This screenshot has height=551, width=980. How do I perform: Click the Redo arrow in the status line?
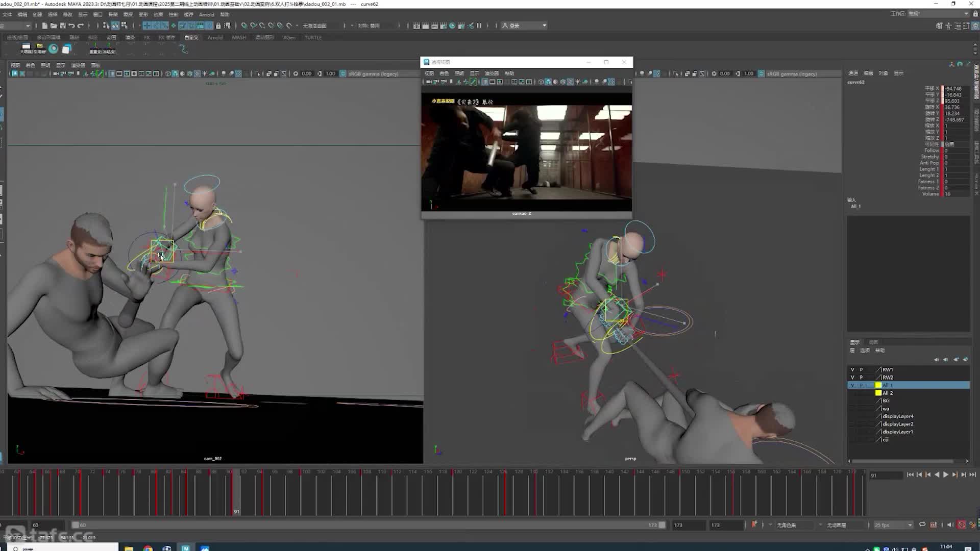click(81, 26)
